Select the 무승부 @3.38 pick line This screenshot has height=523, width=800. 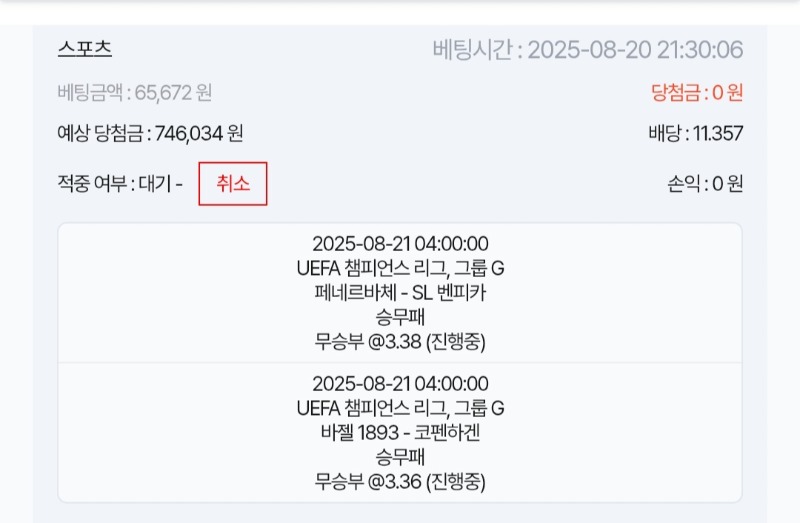[400, 342]
